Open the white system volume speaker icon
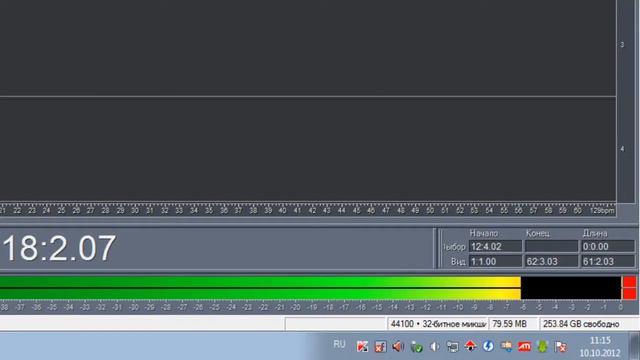 pos(434,347)
